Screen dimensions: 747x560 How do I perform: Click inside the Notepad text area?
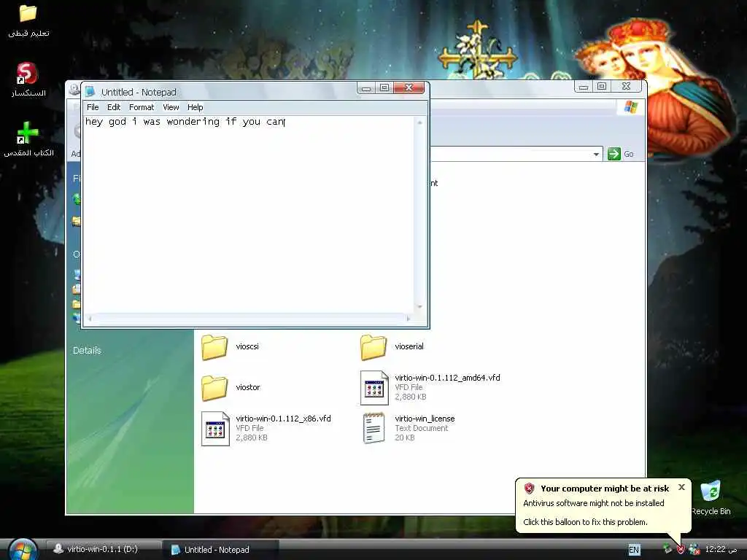click(x=249, y=214)
